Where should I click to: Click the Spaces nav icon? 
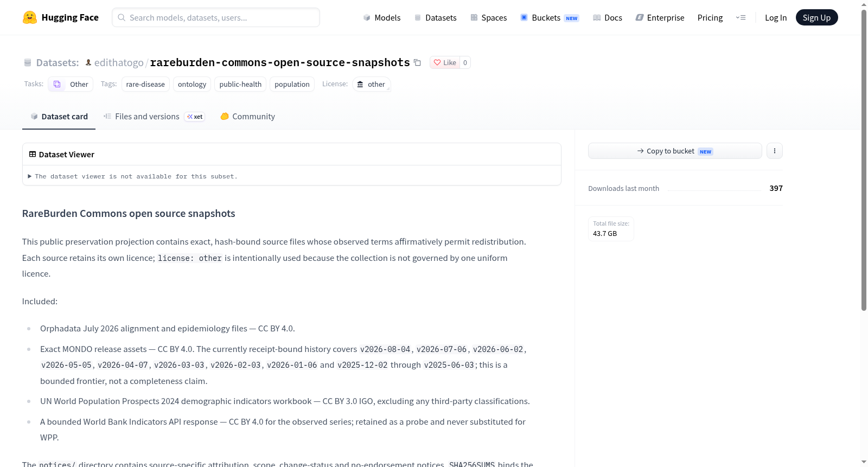tap(474, 17)
